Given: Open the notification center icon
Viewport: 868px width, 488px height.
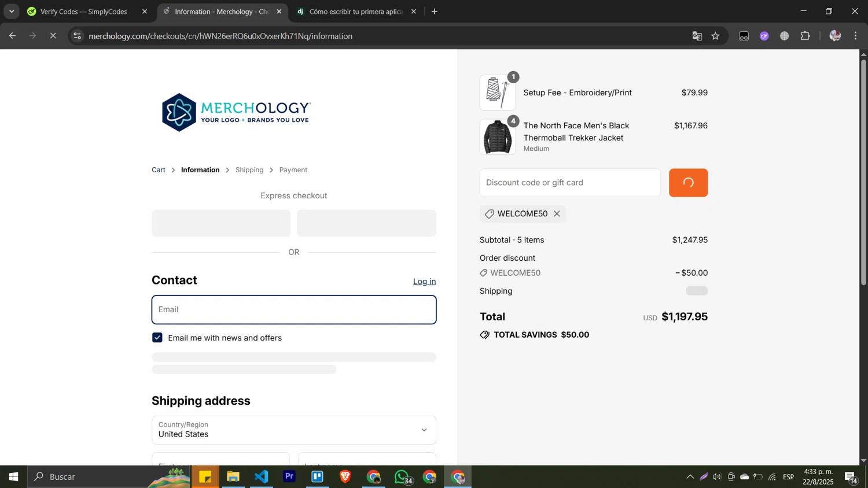Looking at the screenshot, I should [851, 477].
